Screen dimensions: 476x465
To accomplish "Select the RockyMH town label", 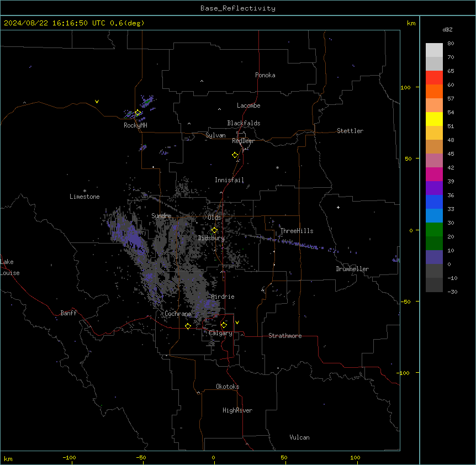I will (x=135, y=125).
